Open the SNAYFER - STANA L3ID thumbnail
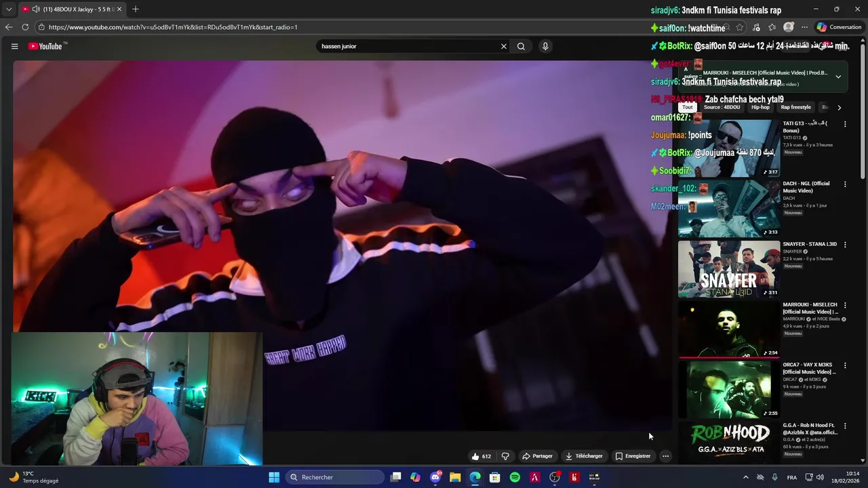This screenshot has width=868, height=488. coord(729,269)
